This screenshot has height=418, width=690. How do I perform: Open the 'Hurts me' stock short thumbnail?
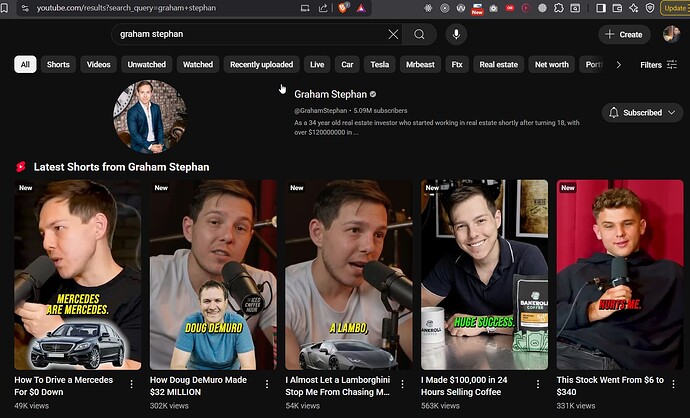coord(620,275)
